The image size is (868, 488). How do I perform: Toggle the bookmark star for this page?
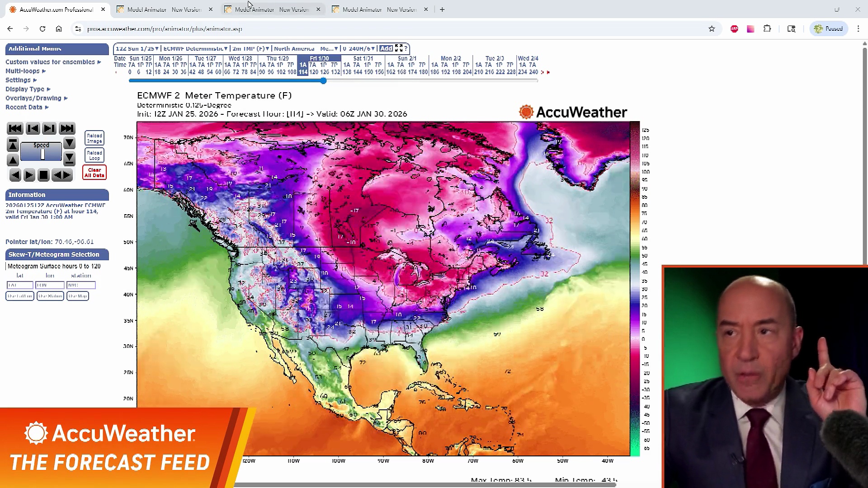coord(712,28)
